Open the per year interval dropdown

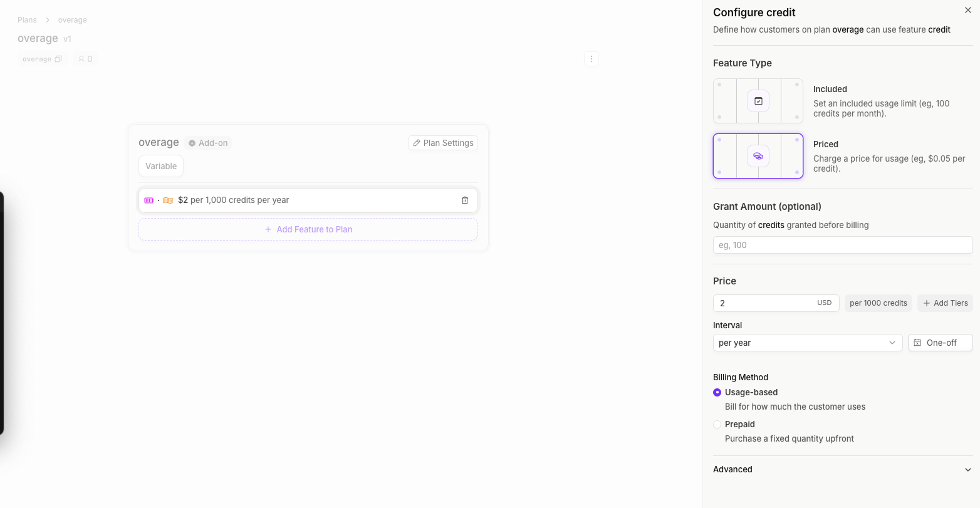point(807,343)
